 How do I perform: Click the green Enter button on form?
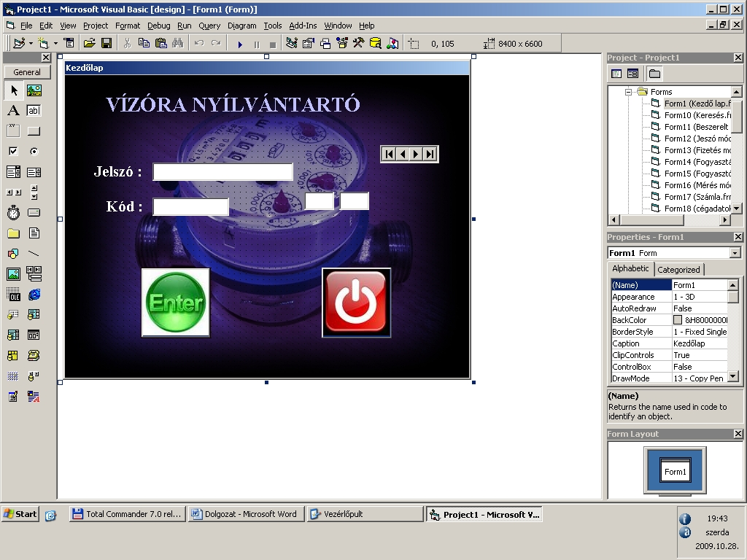[x=176, y=303]
